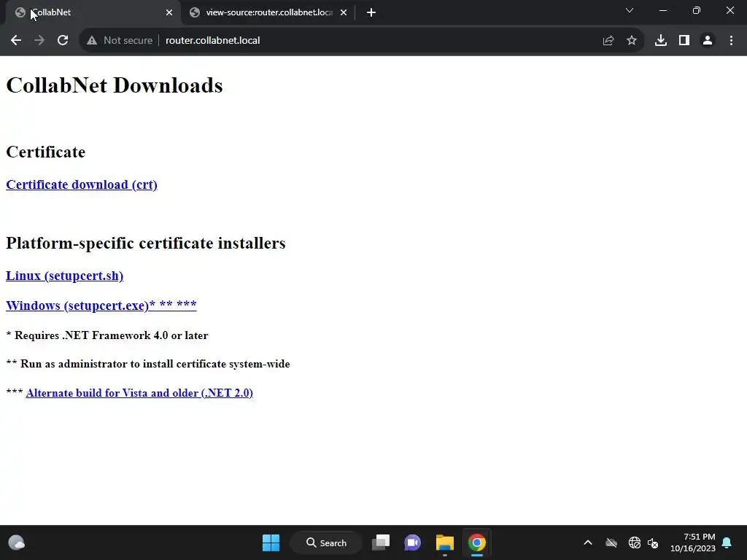Switch to the view-source:router.collabnet tab
The width and height of the screenshot is (747, 560).
point(268,12)
